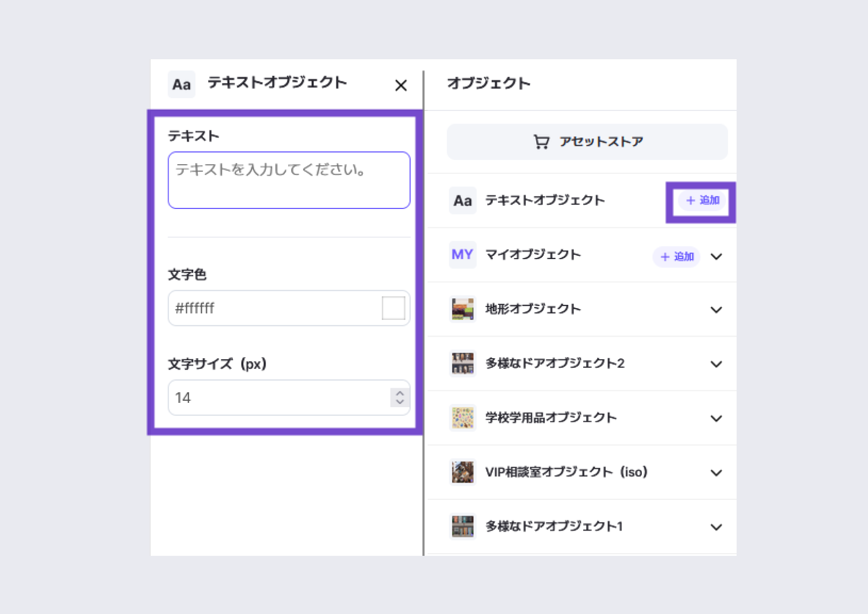This screenshot has height=614, width=868.
Task: Click the shopping cart icon in アセットストア
Action: click(x=541, y=142)
